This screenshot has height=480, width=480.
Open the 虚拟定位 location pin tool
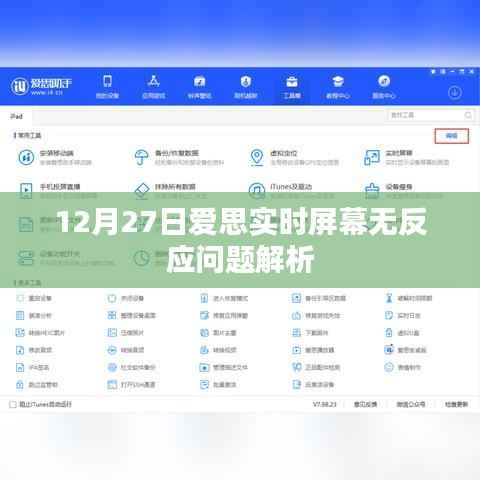pos(294,157)
